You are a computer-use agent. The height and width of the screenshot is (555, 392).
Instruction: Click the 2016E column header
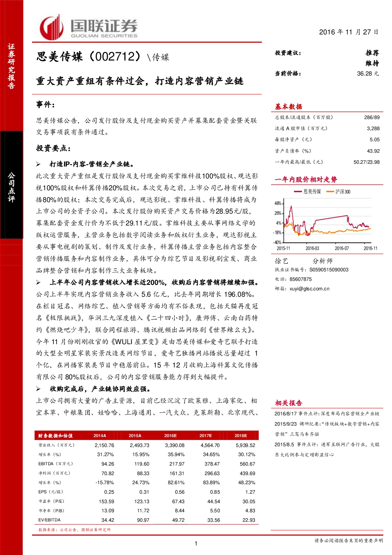pos(170,436)
